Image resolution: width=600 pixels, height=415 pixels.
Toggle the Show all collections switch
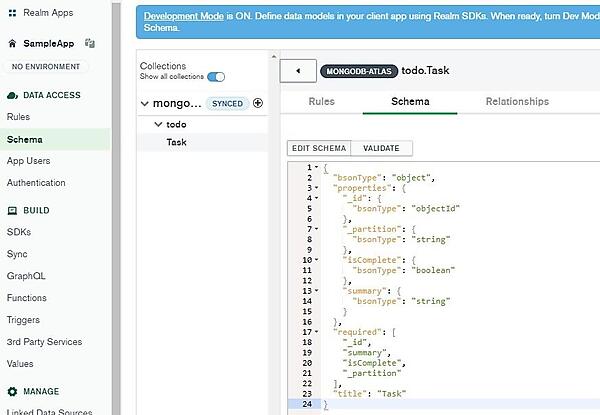tap(216, 77)
